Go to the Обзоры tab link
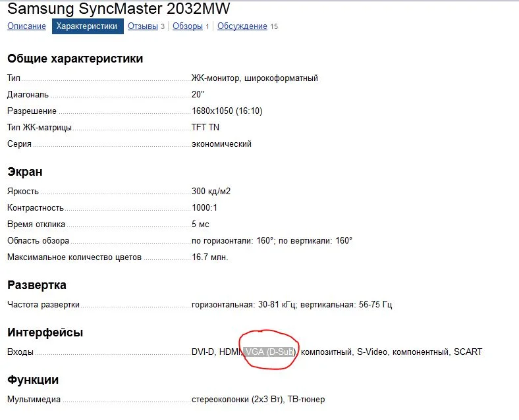519x420 pixels. 188,26
